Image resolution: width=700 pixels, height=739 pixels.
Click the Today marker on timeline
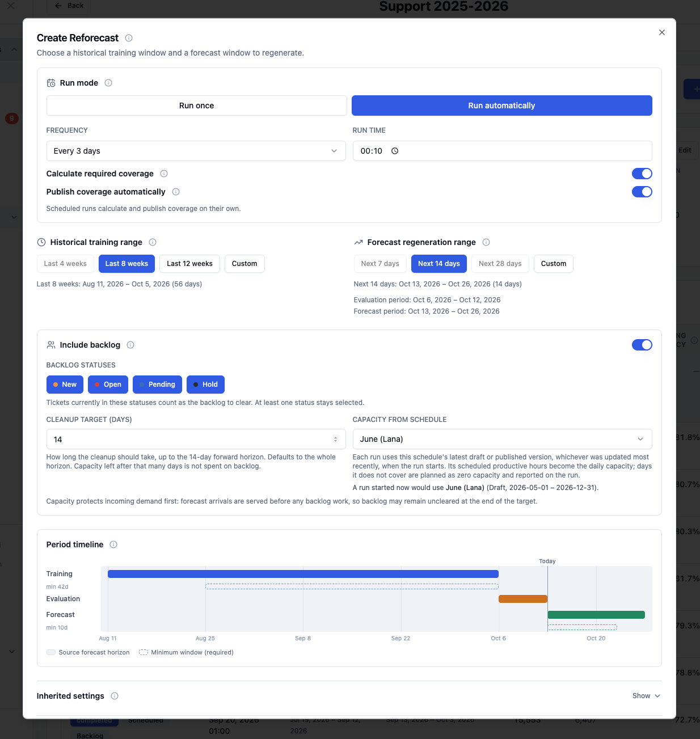point(547,561)
